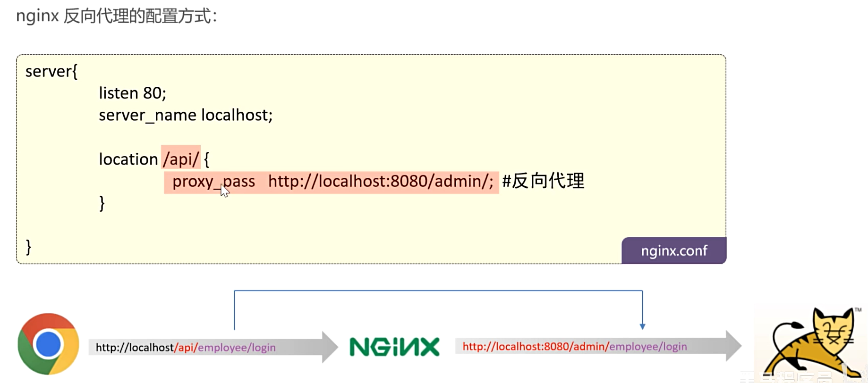
Task: Click the #反向代理 comment text
Action: pos(543,181)
